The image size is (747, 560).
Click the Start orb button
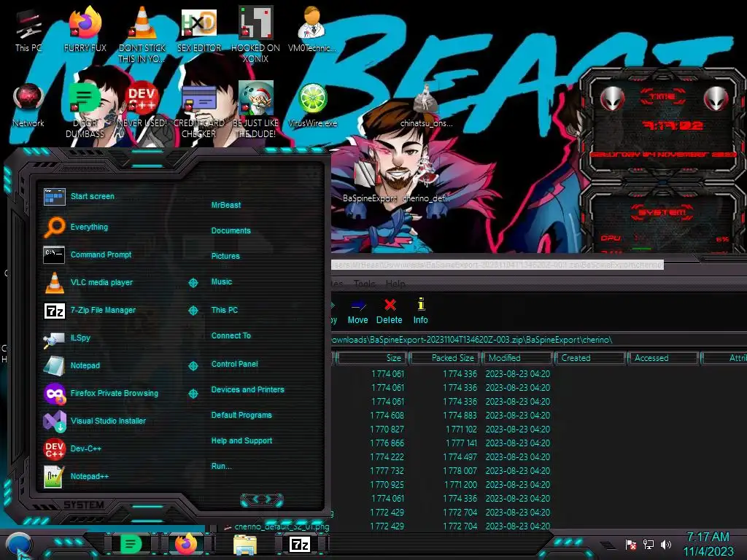coord(19,545)
